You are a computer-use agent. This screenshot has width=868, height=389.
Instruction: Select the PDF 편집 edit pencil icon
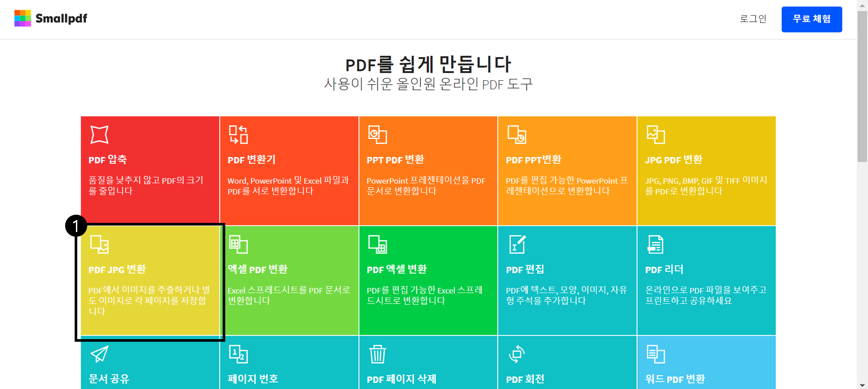pos(517,244)
